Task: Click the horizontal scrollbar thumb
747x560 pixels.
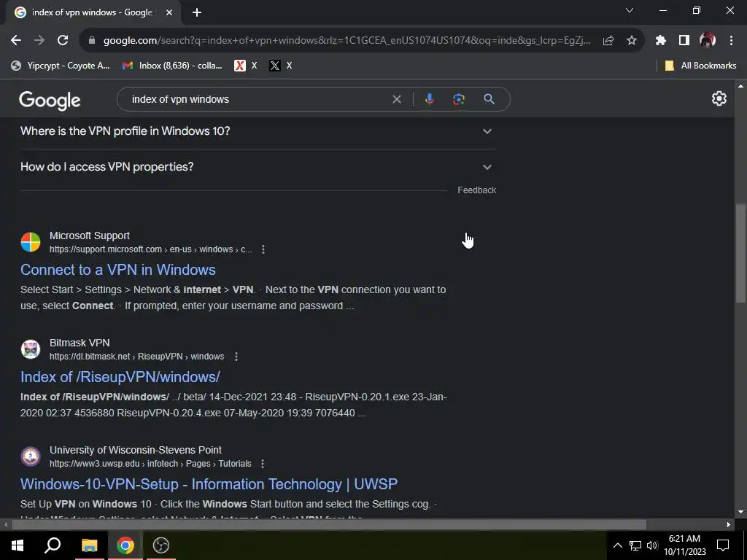Action: point(329,525)
